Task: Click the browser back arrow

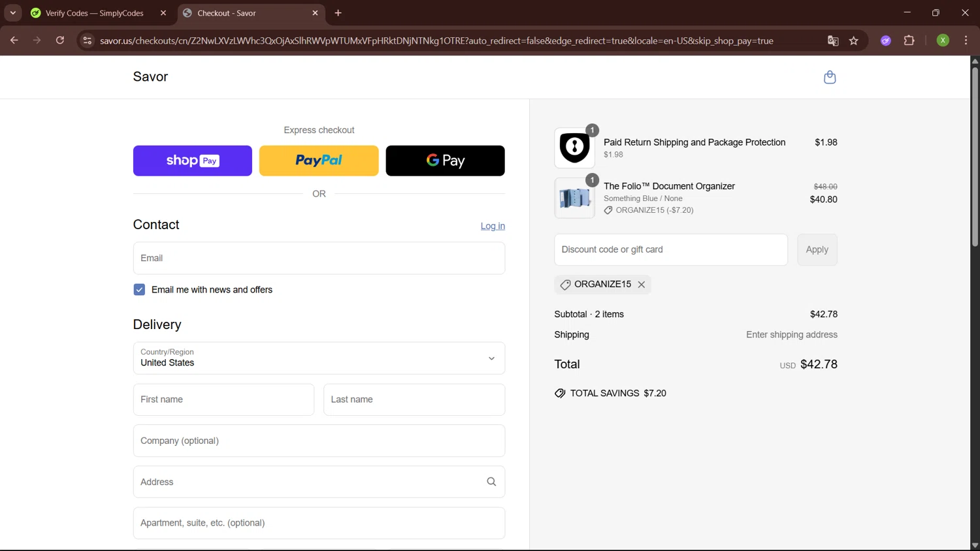Action: [x=14, y=40]
